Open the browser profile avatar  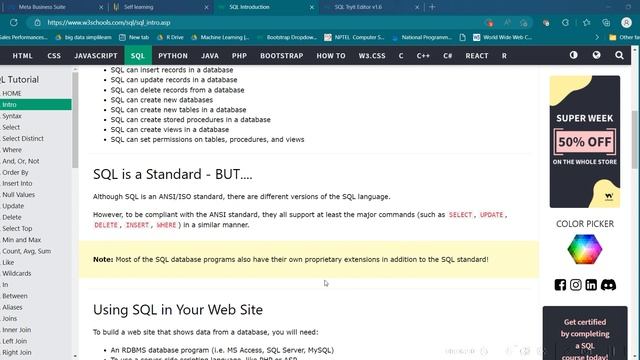coord(626,23)
